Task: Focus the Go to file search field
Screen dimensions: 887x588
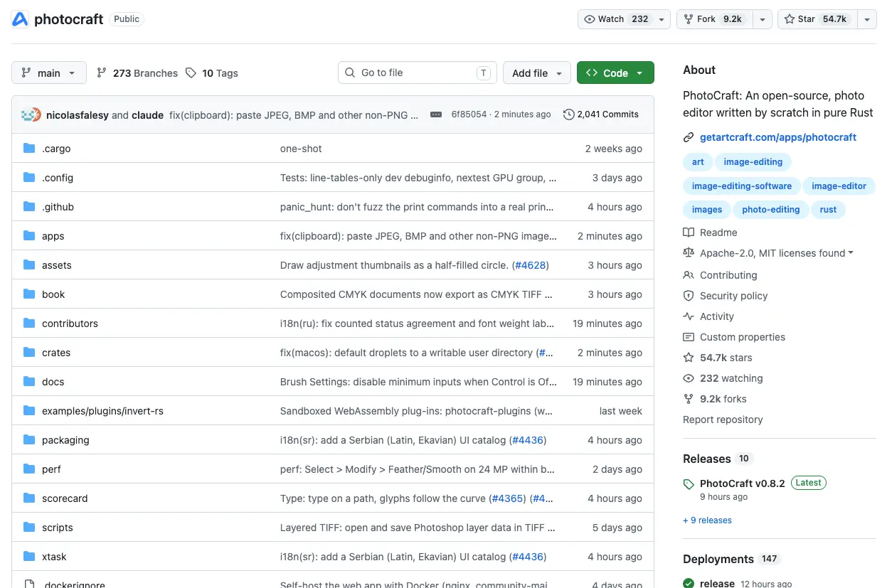Action: pyautogui.click(x=418, y=73)
